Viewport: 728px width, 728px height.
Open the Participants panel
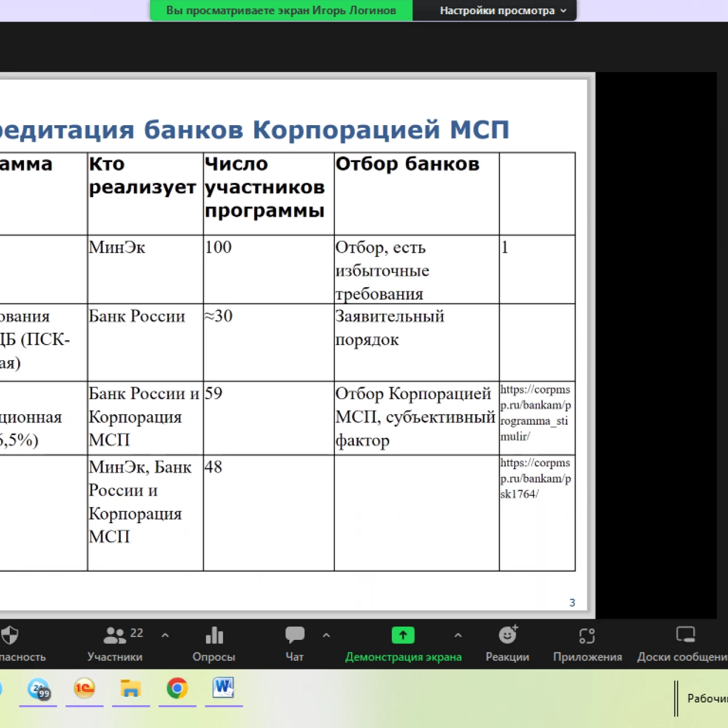(x=115, y=644)
